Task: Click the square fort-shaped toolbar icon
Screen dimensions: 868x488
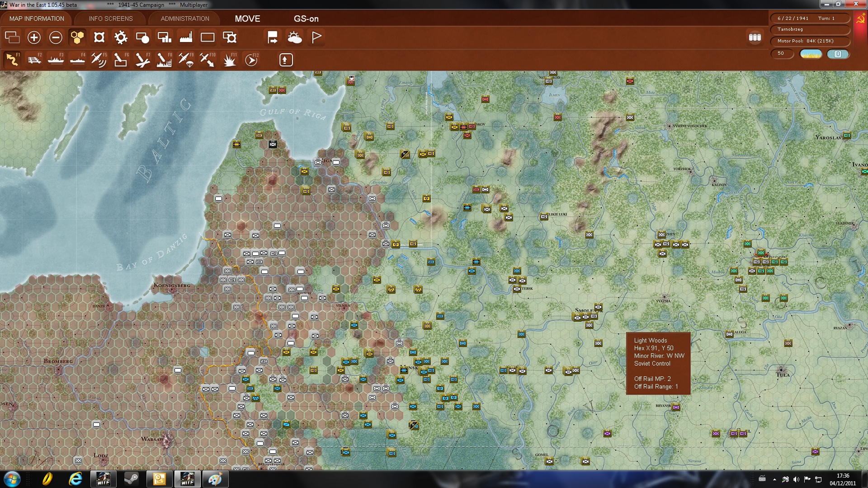Action: coord(99,38)
